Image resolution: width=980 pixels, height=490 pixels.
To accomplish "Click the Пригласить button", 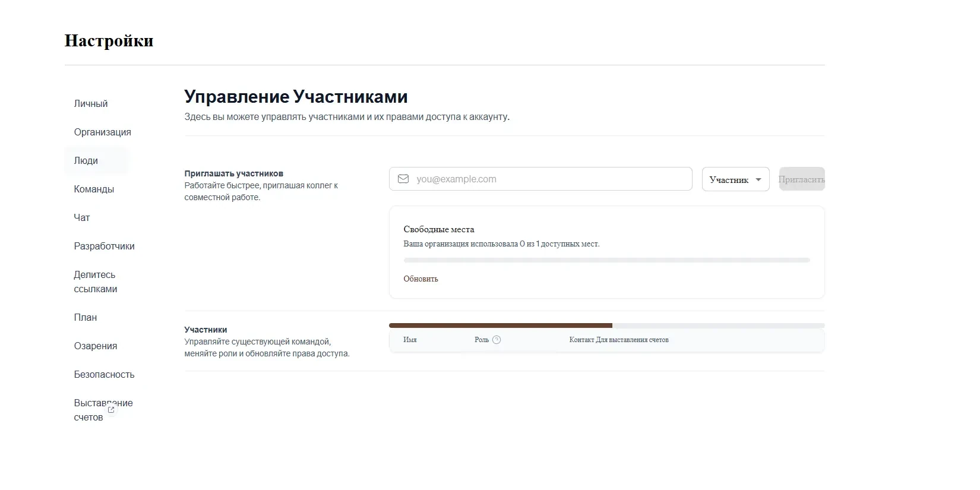I will coord(802,179).
